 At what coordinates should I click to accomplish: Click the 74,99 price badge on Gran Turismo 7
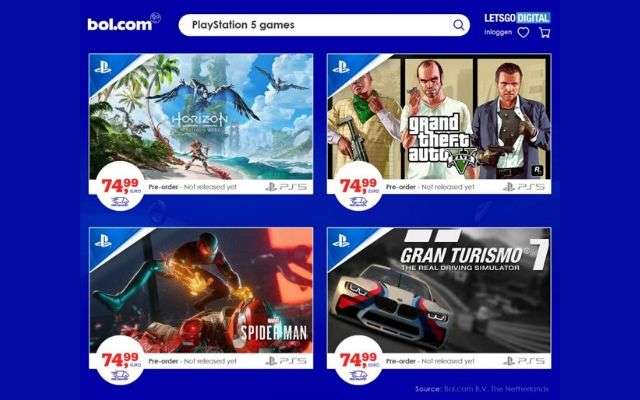358,360
